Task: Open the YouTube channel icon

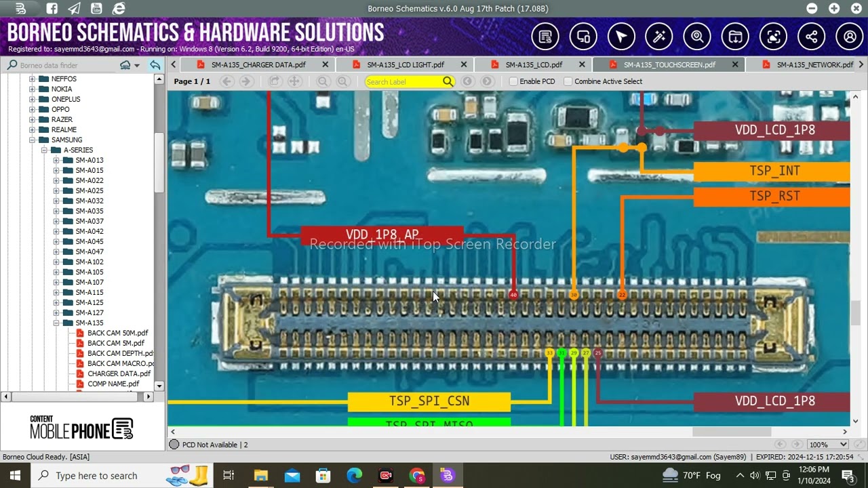Action: [x=96, y=9]
